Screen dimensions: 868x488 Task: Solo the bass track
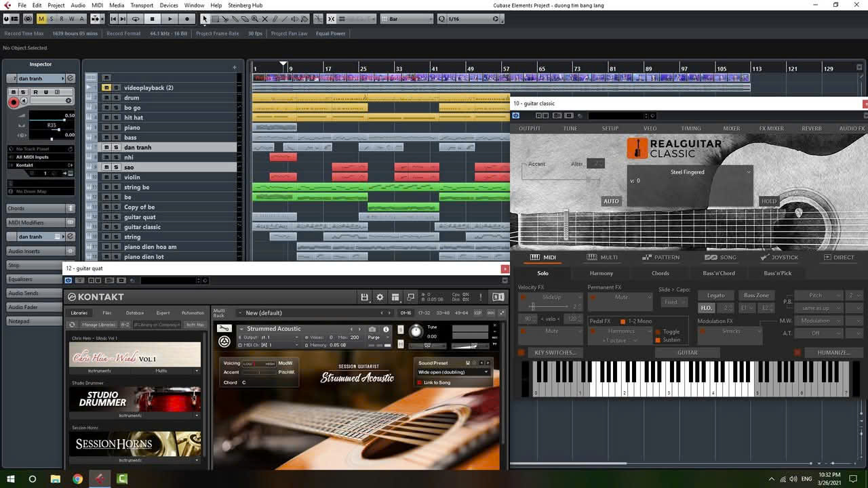coord(116,138)
